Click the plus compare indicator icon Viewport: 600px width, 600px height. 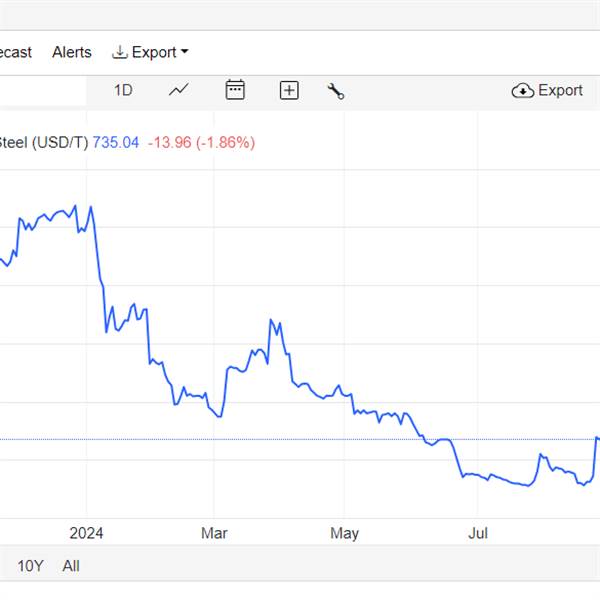pyautogui.click(x=289, y=91)
